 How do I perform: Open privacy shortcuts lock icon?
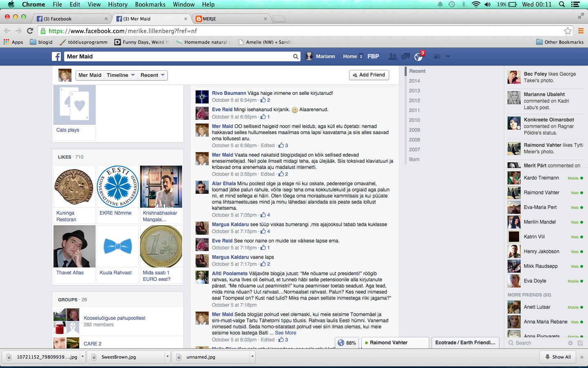(x=437, y=56)
